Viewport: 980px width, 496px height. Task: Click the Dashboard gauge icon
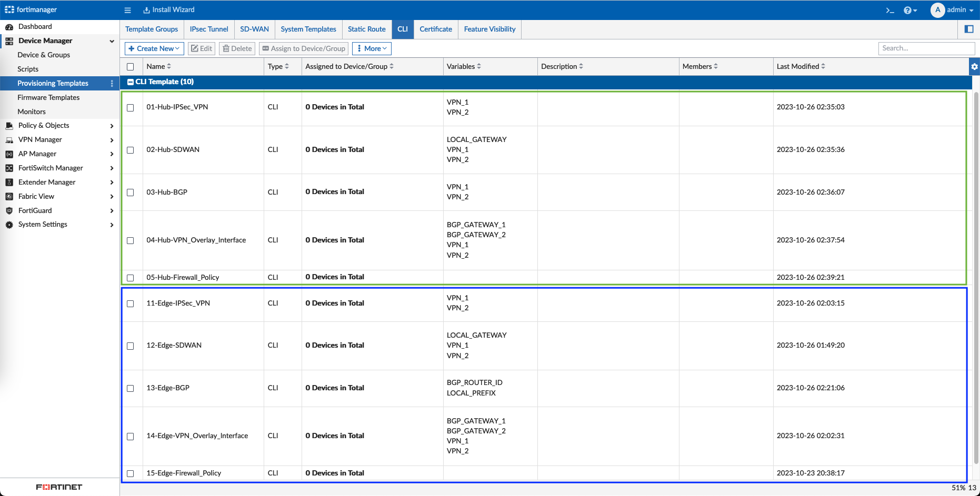point(9,27)
